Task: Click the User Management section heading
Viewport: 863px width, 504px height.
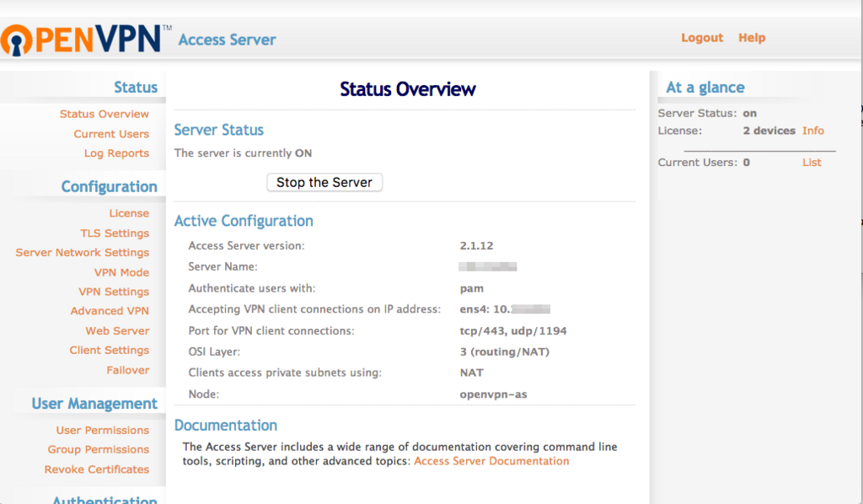Action: (x=94, y=404)
